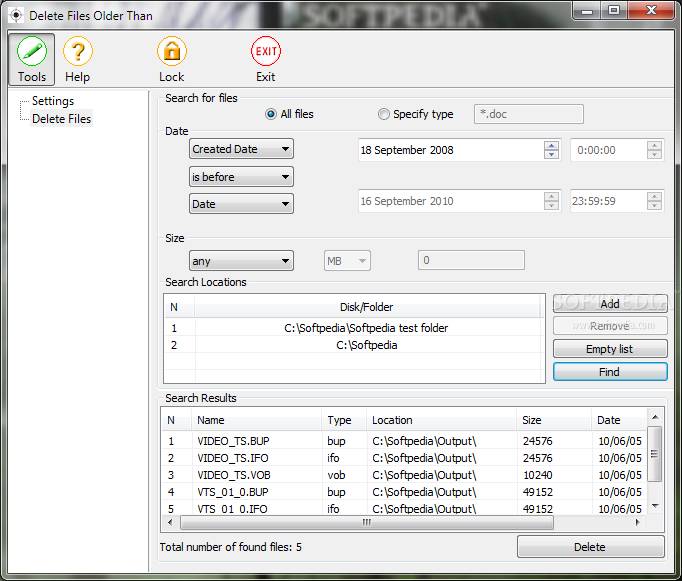Minimize the Delete Files Older Than window
682x581 pixels.
click(587, 10)
